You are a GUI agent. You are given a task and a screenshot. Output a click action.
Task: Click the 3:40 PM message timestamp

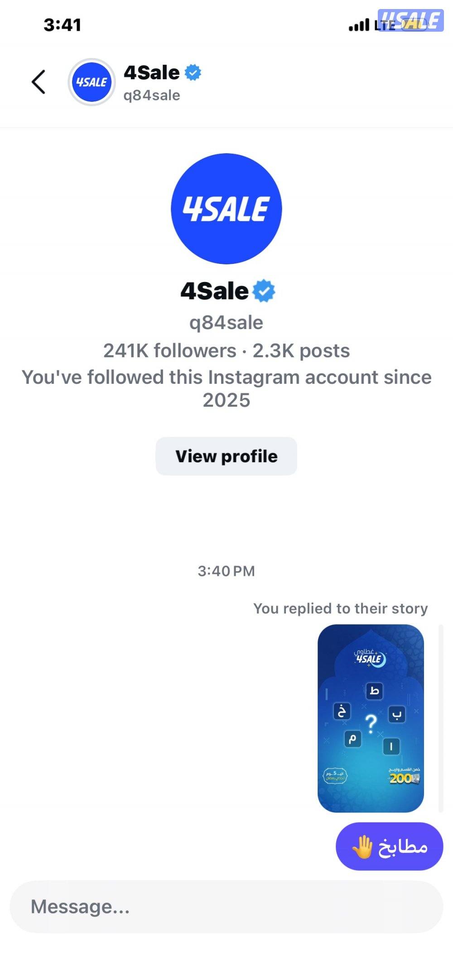click(x=226, y=571)
